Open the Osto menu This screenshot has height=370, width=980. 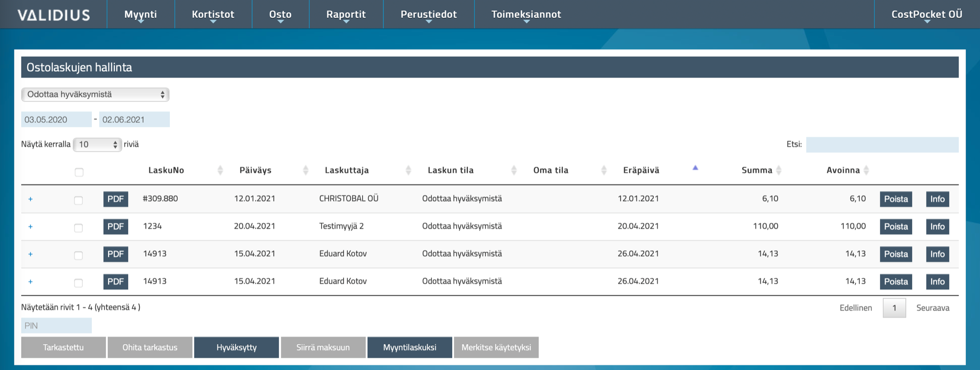click(x=280, y=14)
